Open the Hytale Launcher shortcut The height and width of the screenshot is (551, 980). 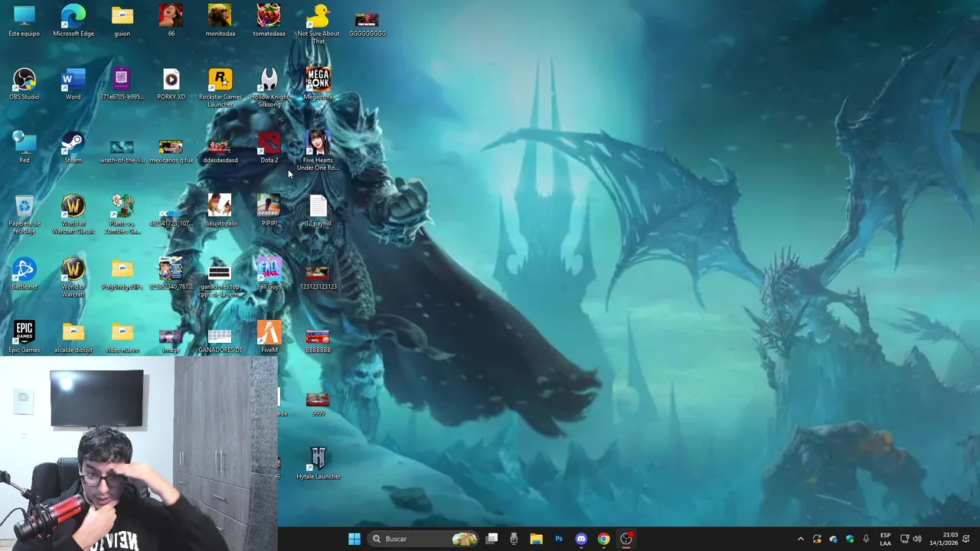[318, 464]
